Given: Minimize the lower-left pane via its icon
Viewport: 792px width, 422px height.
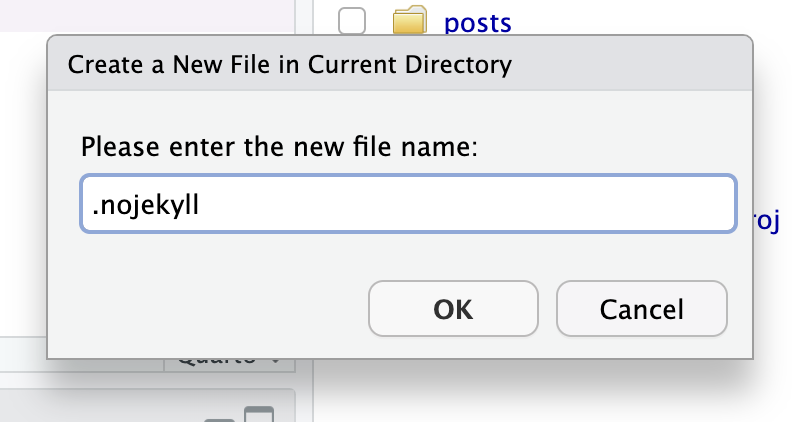Looking at the screenshot, I should (219, 419).
